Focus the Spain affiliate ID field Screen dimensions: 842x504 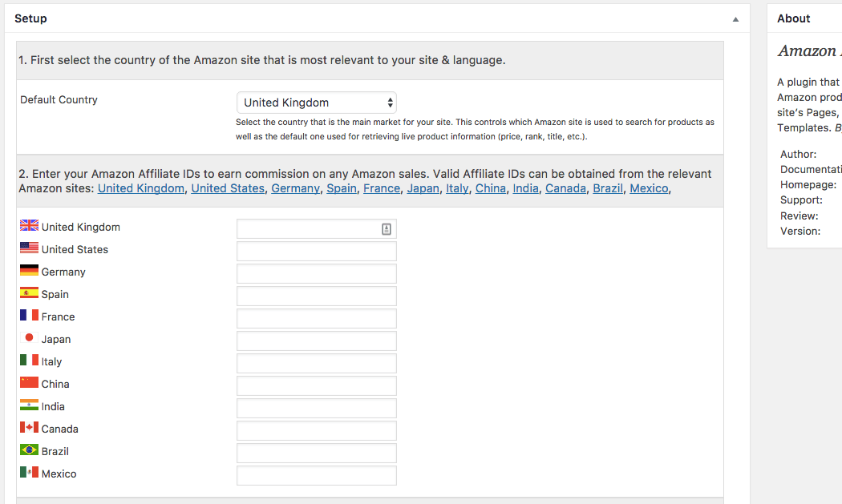tap(316, 296)
